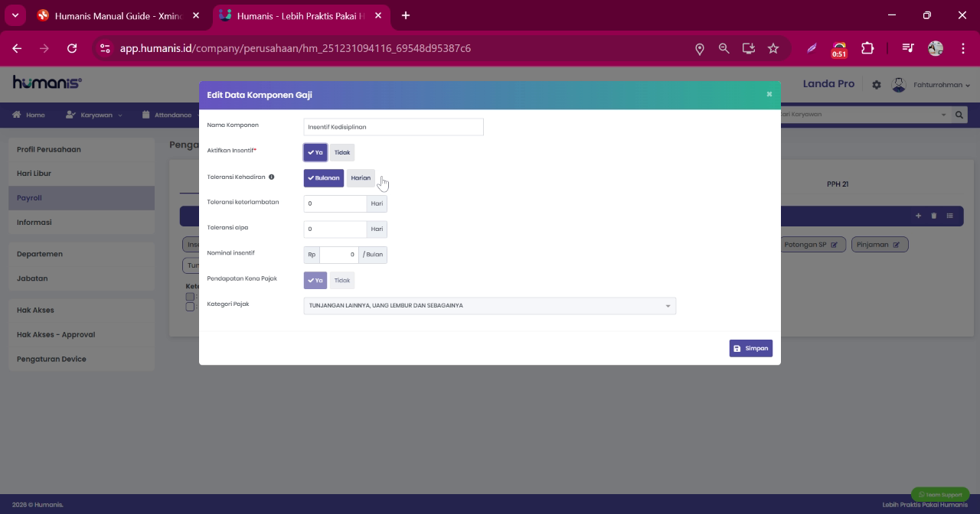Open the browser extensions puzzle icon
This screenshot has width=980, height=514.
point(867,48)
